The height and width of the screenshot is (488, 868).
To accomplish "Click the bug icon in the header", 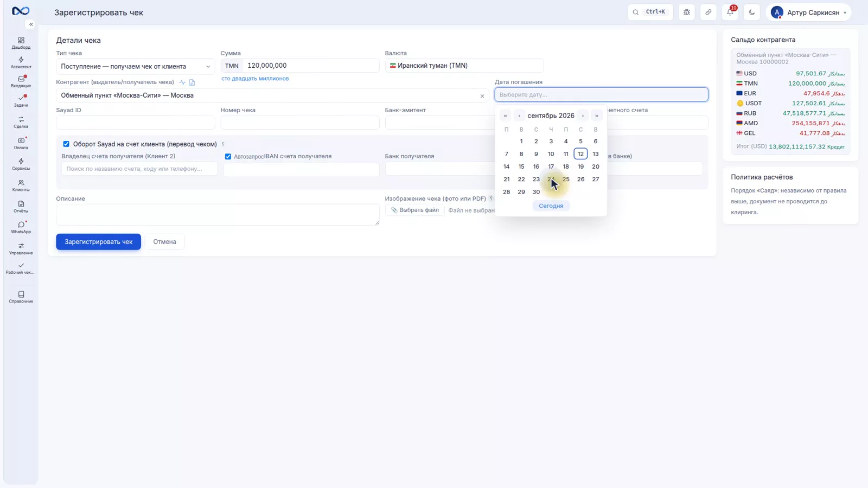I will (x=687, y=12).
